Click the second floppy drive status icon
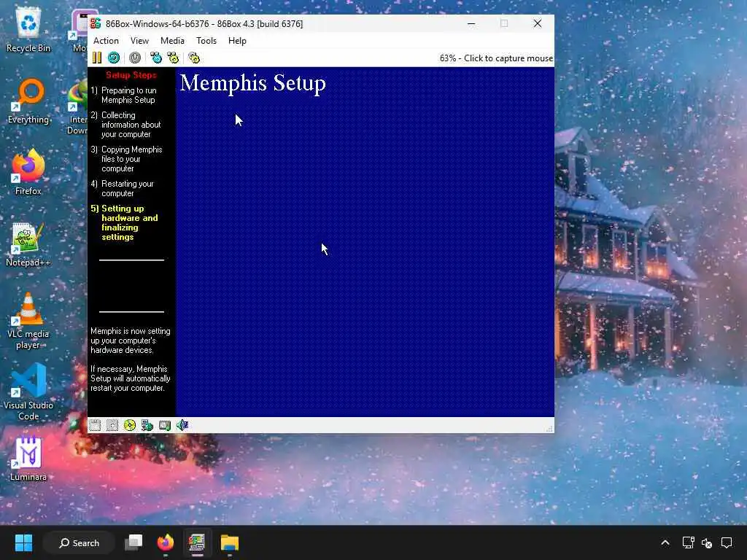This screenshot has width=747, height=560. click(x=112, y=425)
